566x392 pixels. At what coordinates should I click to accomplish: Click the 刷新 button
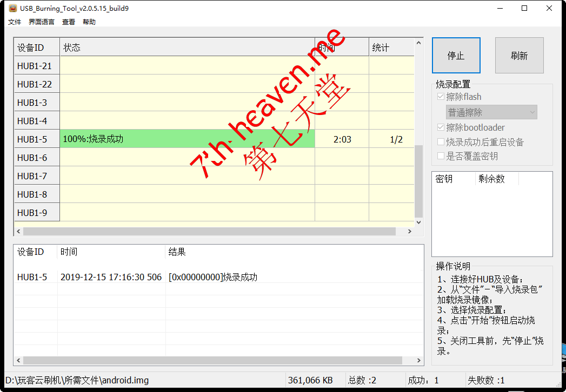tap(519, 56)
